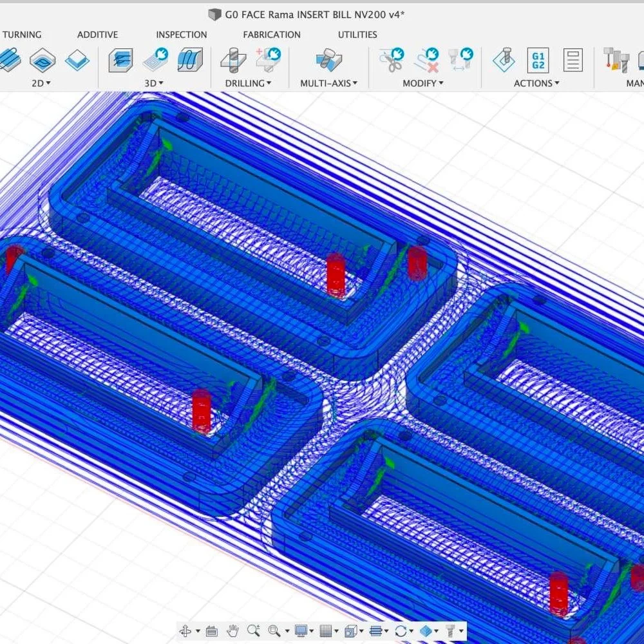Open Post Process G1 G2 icon
644x644 pixels.
tap(538, 60)
